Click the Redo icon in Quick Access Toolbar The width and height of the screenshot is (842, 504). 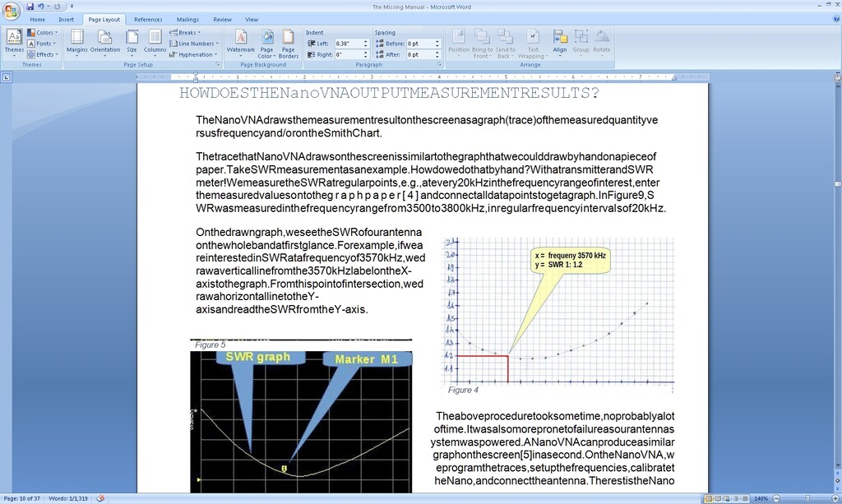pyautogui.click(x=57, y=7)
